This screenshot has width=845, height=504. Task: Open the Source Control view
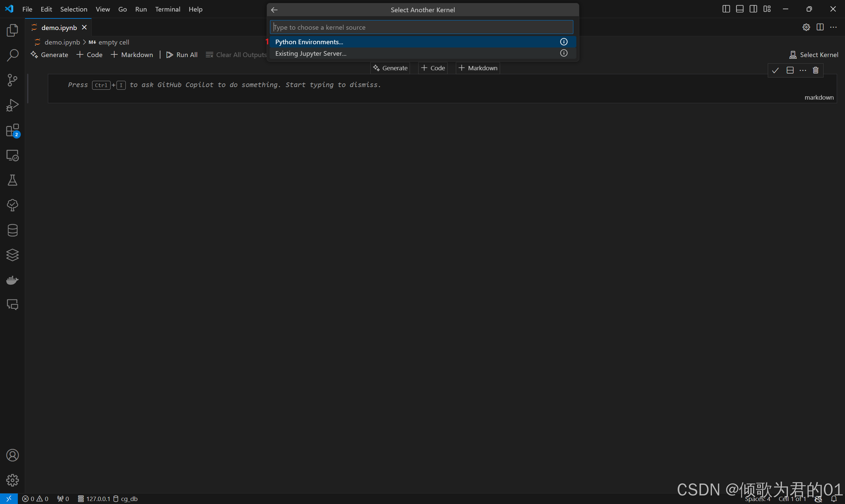pyautogui.click(x=12, y=80)
